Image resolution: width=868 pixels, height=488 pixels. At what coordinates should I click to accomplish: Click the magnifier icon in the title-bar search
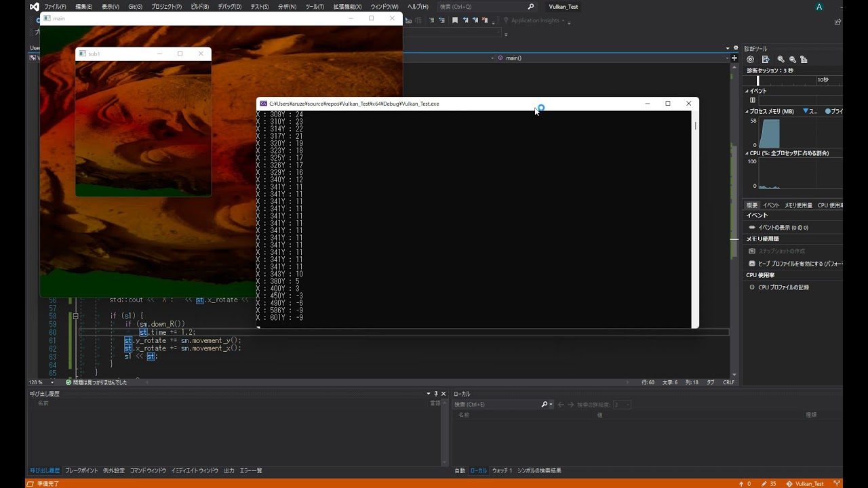pyautogui.click(x=531, y=7)
